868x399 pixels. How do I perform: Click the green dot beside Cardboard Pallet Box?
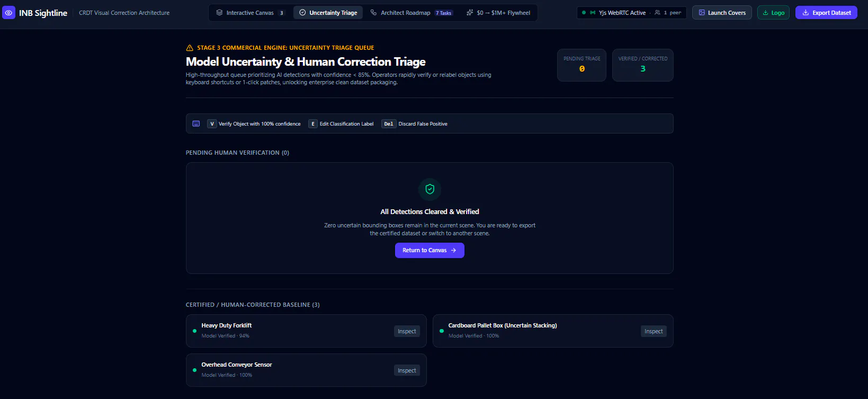click(x=442, y=331)
